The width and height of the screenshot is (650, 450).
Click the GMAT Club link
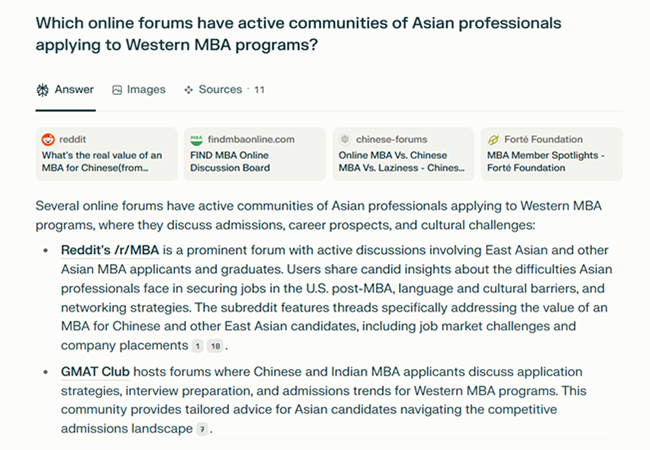[x=93, y=372]
